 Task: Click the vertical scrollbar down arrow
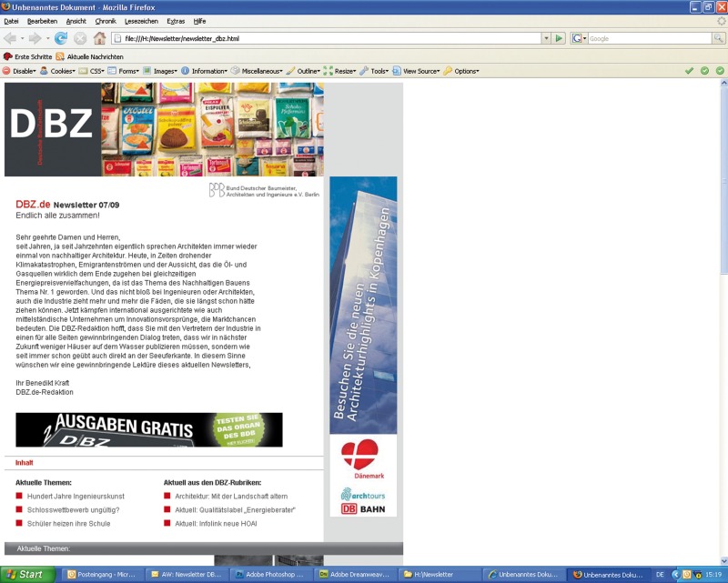click(723, 561)
